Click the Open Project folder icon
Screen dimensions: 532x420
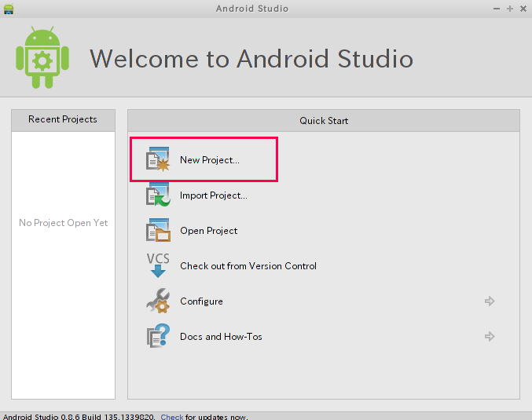[x=158, y=230]
